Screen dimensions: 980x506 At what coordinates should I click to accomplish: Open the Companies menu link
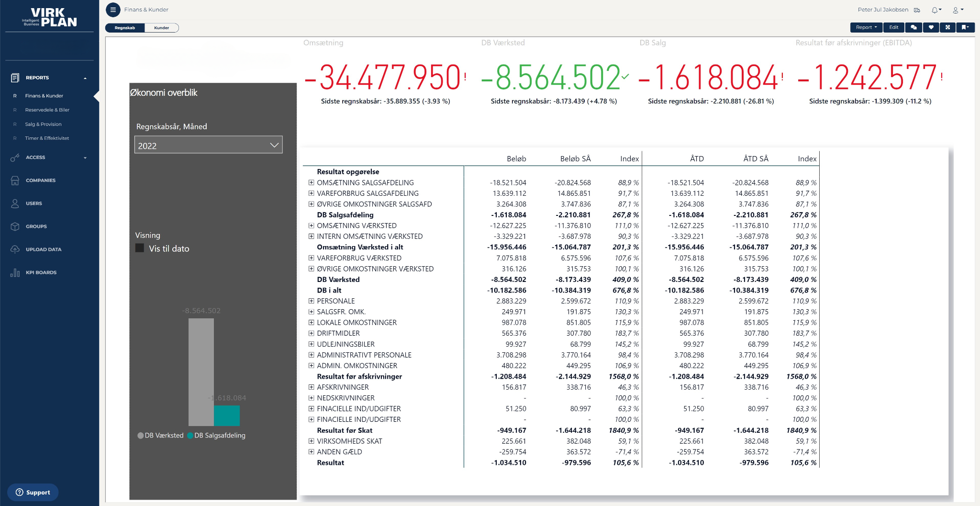[41, 180]
